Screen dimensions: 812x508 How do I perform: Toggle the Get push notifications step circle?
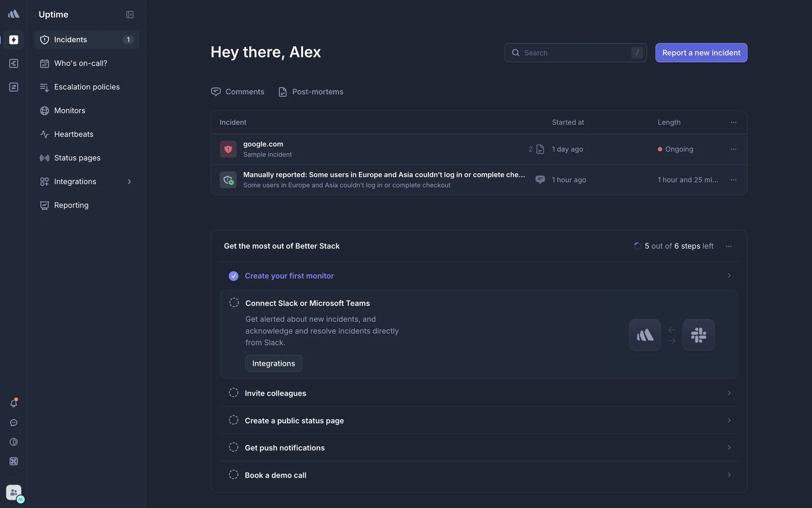point(233,447)
